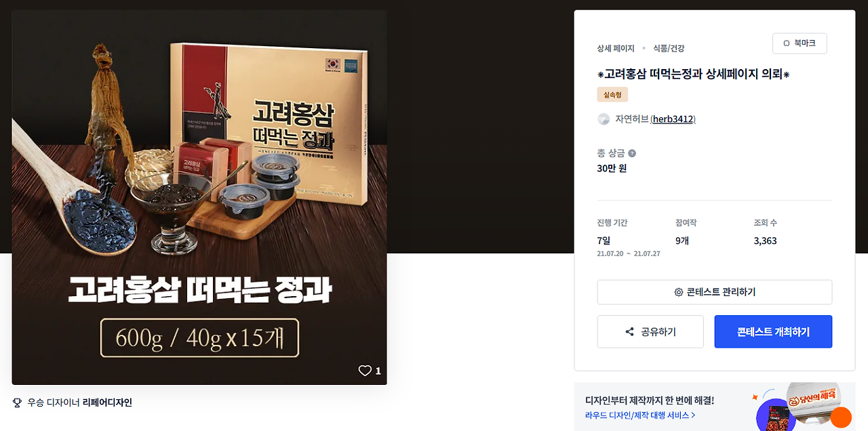This screenshot has height=431, width=868.
Task: Click the contest title 고려홍삼 떠먹는정과 상세페이지 의뢰
Action: coord(693,74)
